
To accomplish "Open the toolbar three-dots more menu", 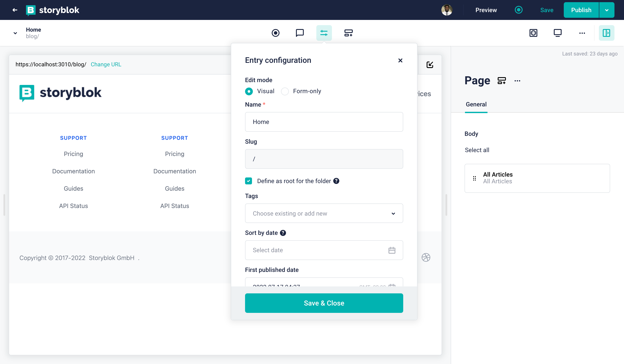I will point(582,33).
